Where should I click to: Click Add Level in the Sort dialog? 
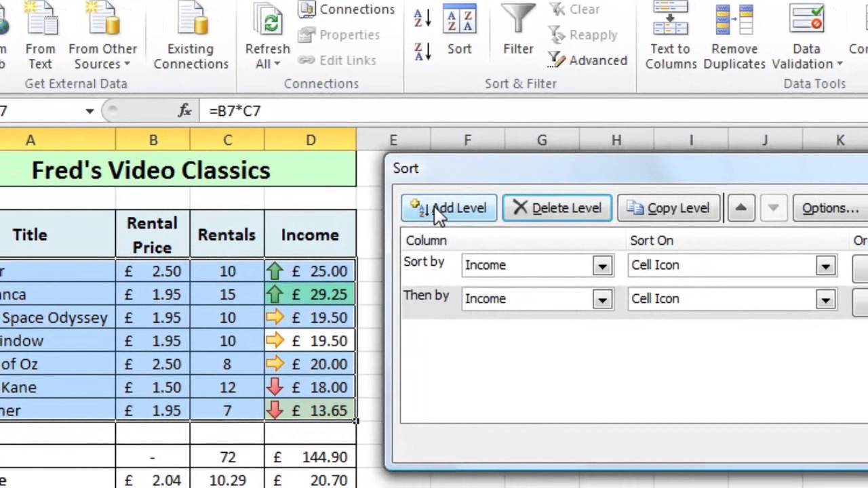click(x=449, y=208)
